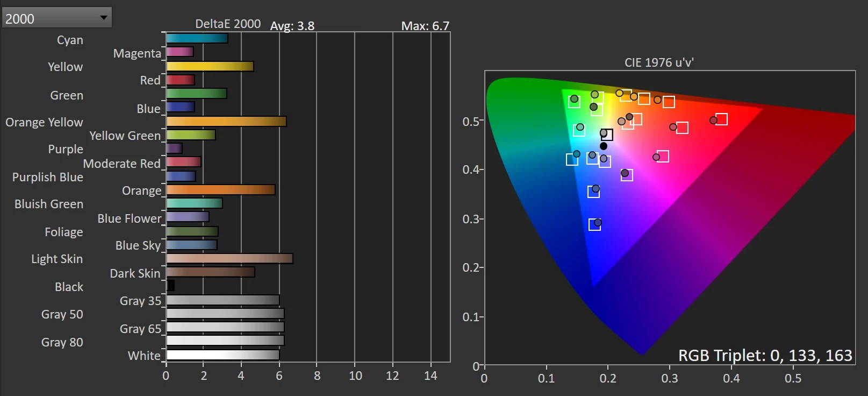
Task: Click the Orange Yellow bar in chart
Action: pos(226,122)
